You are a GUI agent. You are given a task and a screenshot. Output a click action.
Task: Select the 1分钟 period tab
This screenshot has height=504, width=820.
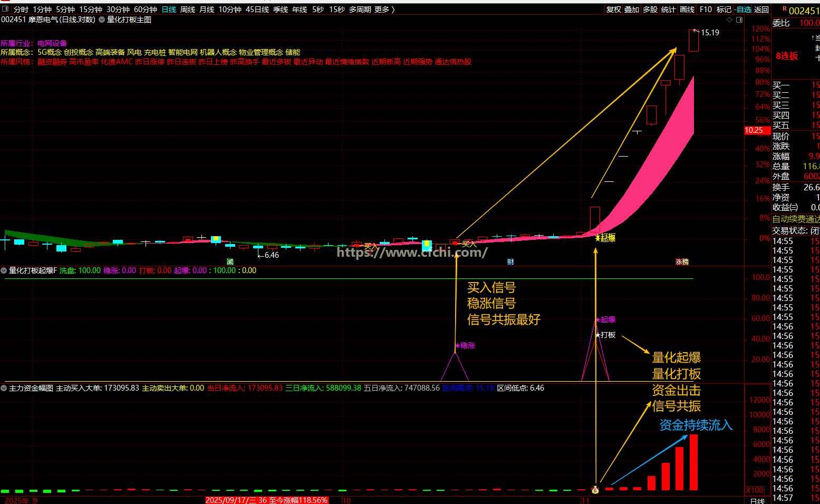(42, 9)
